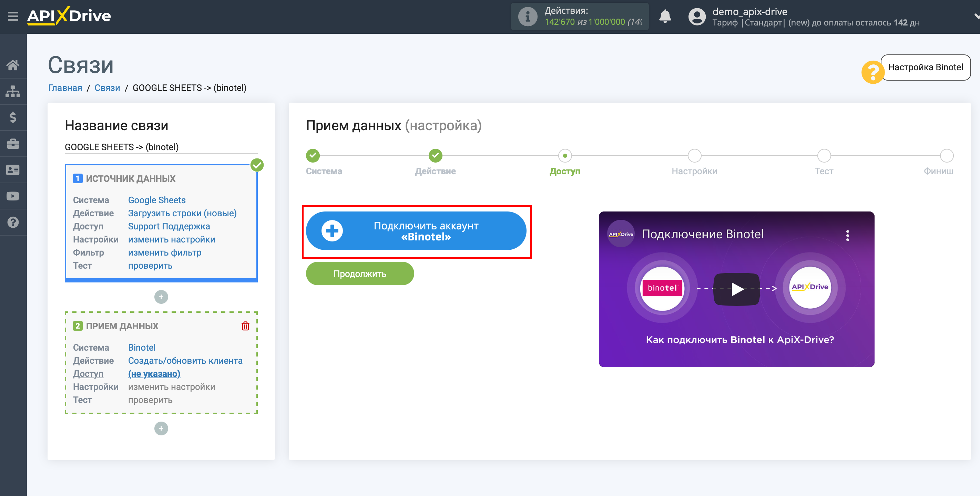Go to Действие step
980x496 pixels.
pos(436,156)
